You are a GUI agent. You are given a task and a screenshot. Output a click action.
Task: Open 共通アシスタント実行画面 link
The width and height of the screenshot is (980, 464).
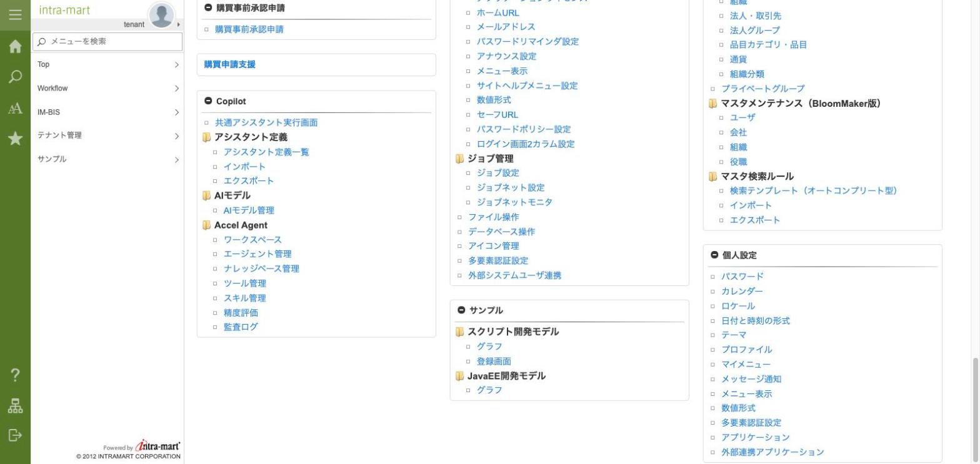[x=266, y=122]
